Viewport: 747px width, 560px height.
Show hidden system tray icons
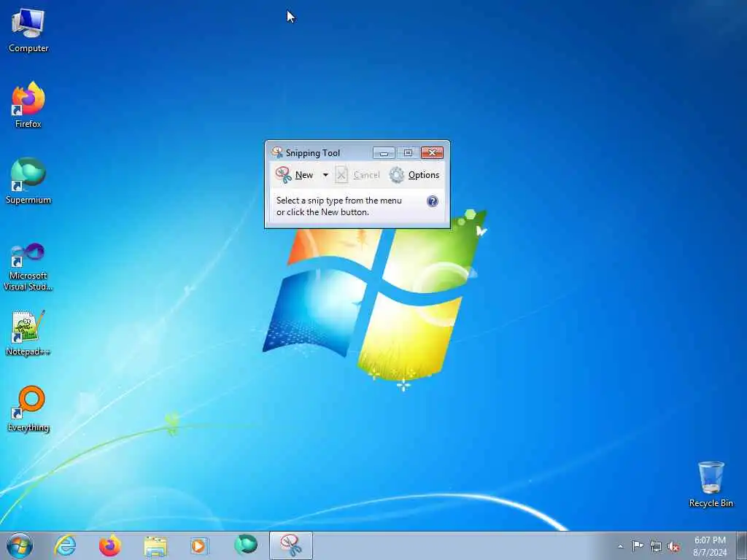(620, 546)
